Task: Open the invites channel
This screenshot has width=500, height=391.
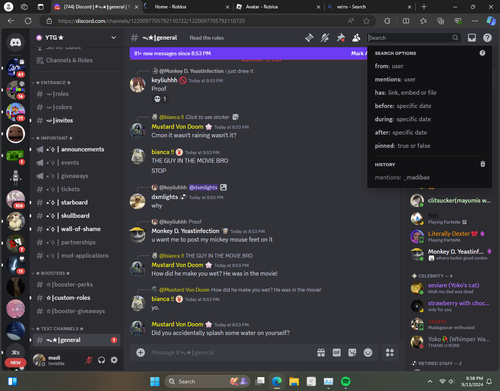Action: 76,120
